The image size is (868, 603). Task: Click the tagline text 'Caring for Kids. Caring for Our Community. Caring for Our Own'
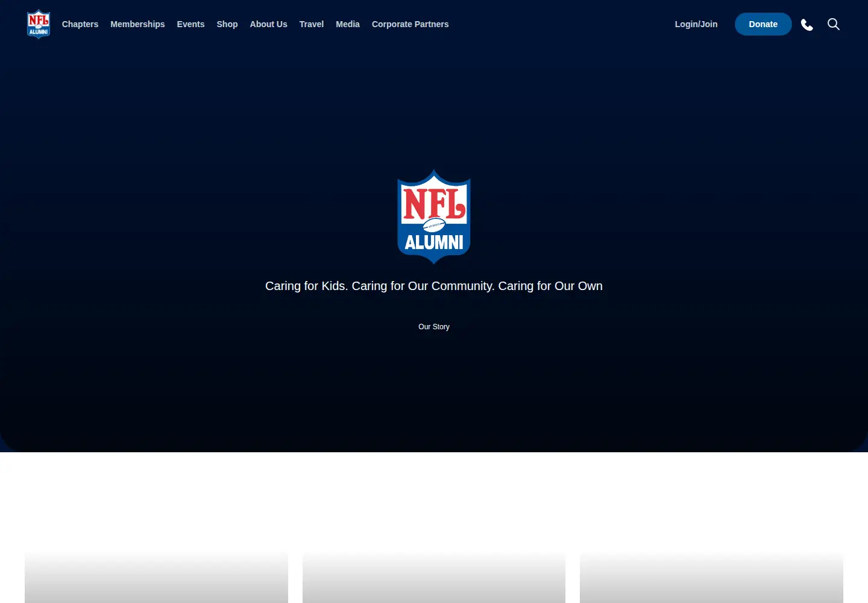[434, 286]
